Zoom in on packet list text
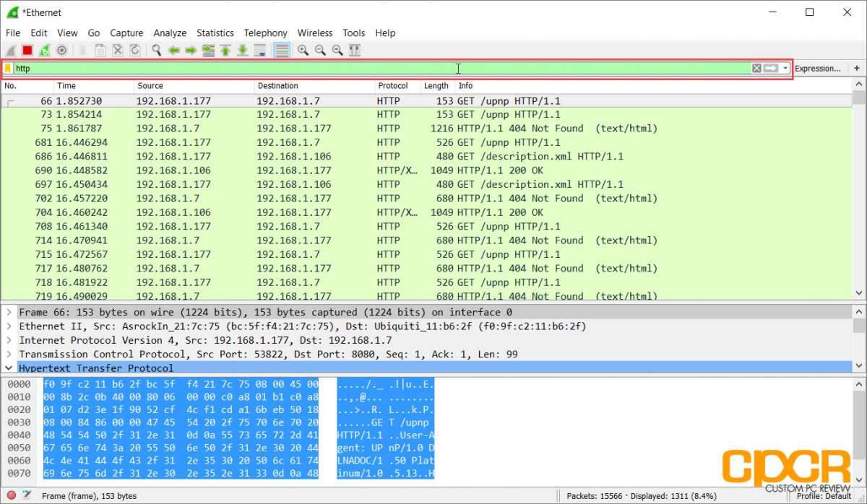 303,51
